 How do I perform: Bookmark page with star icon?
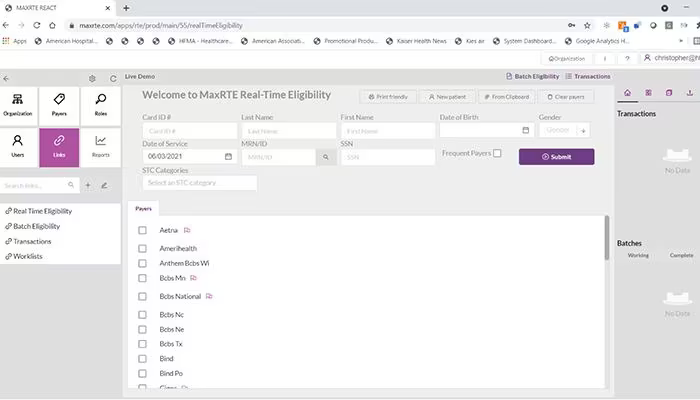tap(587, 25)
